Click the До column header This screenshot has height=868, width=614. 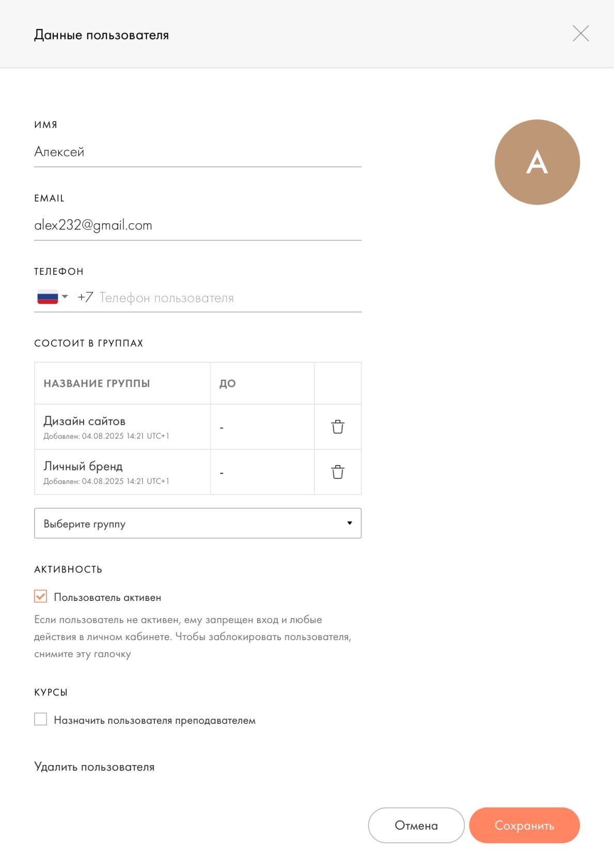pyautogui.click(x=228, y=383)
